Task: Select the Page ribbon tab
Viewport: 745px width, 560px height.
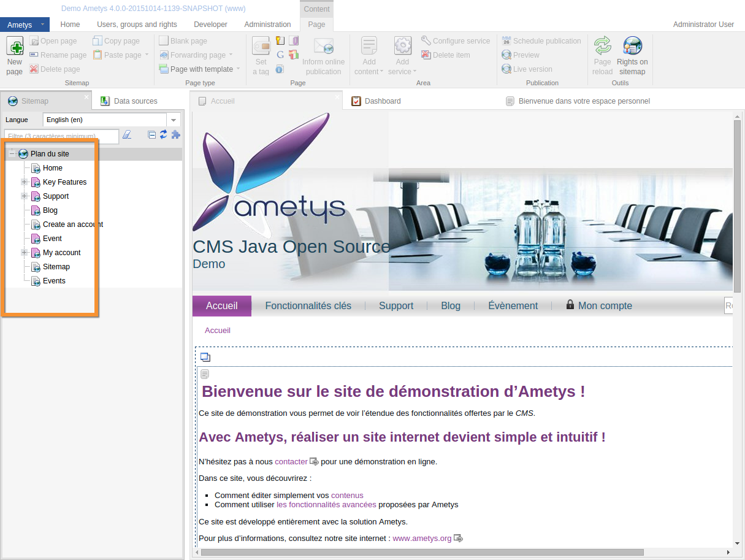Action: click(316, 25)
